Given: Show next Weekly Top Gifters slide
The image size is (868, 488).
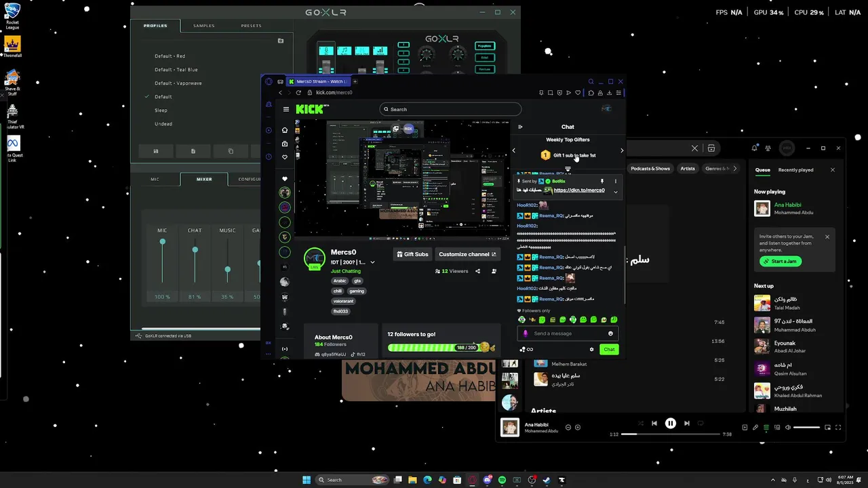Looking at the screenshot, I should tap(622, 150).
